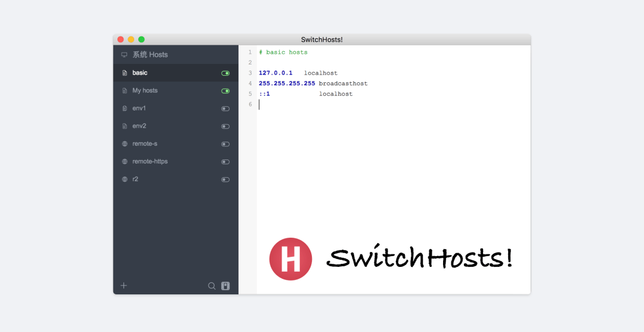This screenshot has width=644, height=332.
Task: Open the env1 entry label
Action: point(139,108)
